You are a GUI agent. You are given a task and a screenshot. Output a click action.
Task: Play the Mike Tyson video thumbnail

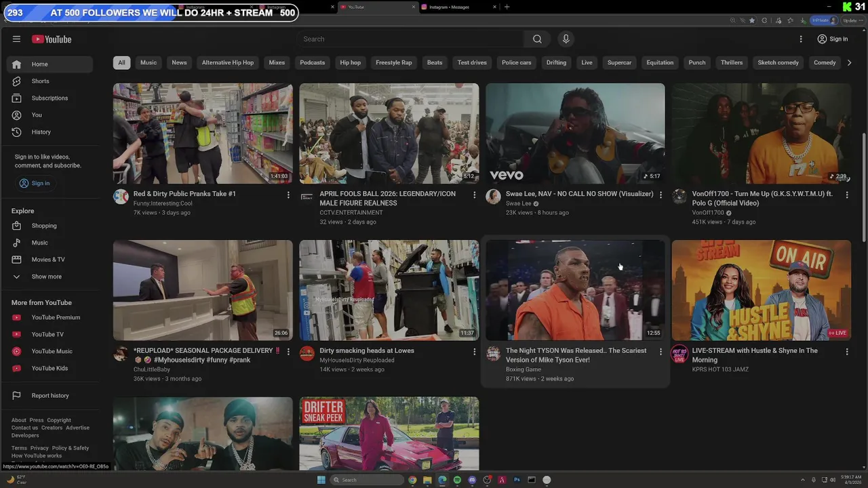[575, 290]
